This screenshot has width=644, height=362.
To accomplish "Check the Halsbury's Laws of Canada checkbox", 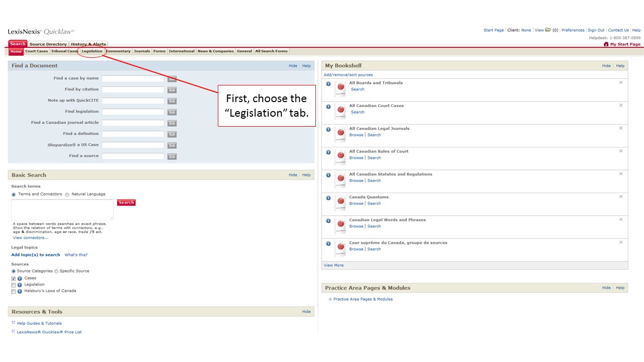I will pos(14,291).
